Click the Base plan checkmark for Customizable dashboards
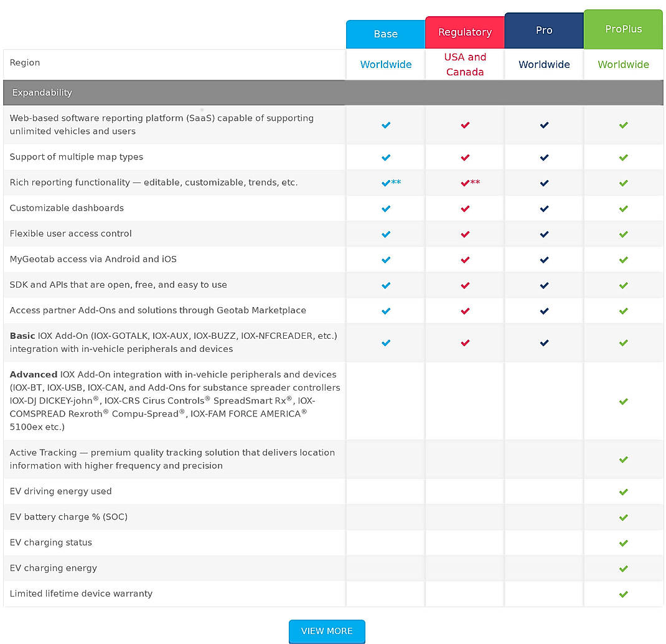 click(x=385, y=208)
